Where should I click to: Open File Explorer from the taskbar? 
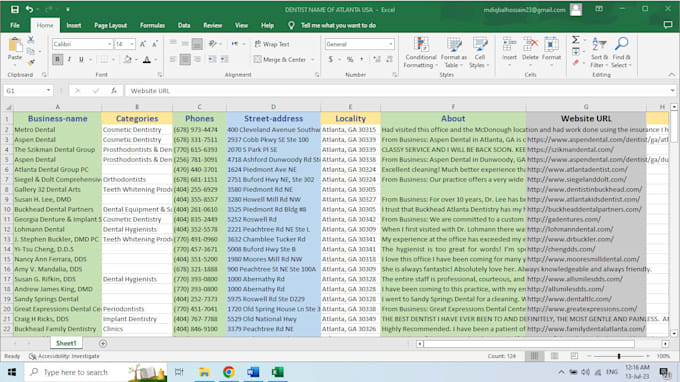[204, 372]
